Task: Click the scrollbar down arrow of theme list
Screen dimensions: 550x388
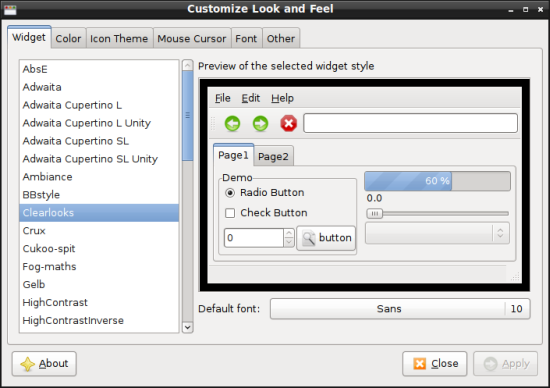Action: click(x=188, y=327)
